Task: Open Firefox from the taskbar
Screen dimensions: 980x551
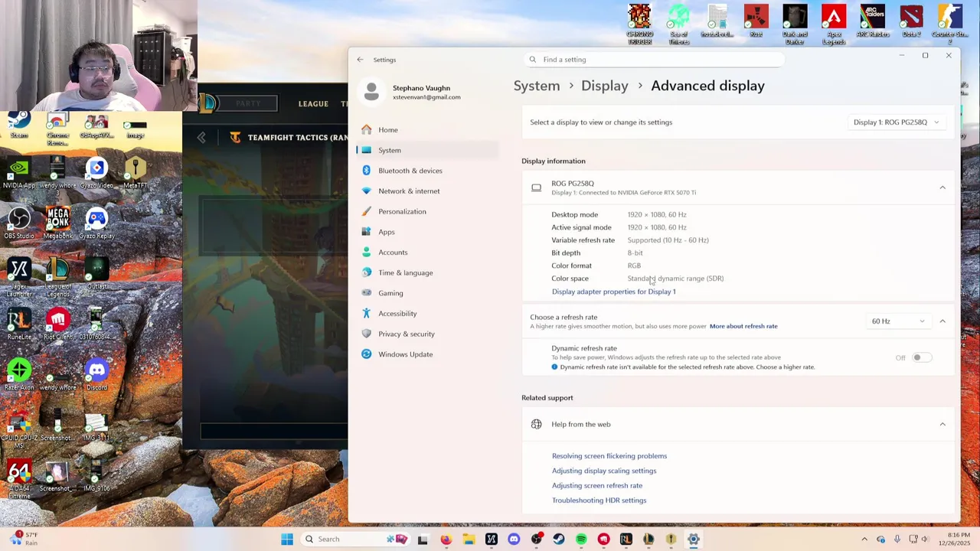Action: click(x=446, y=540)
